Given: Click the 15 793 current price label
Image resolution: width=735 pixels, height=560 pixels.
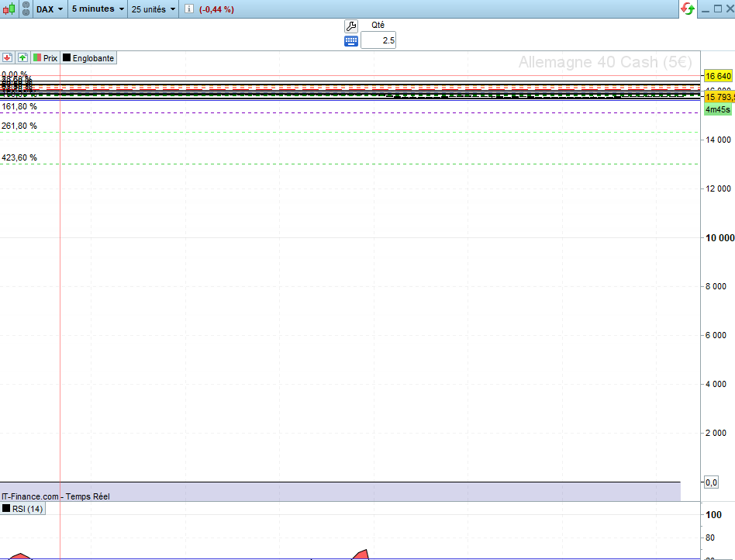Looking at the screenshot, I should (x=719, y=97).
